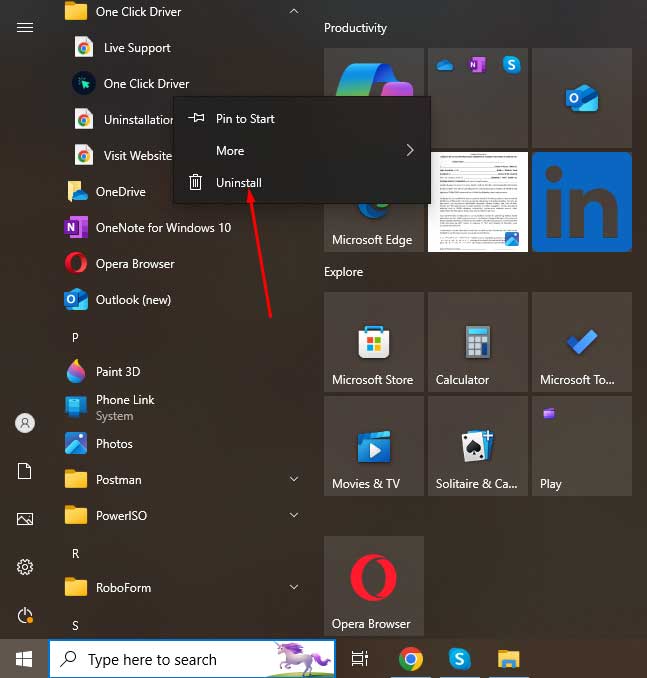Launch Movies & TV tile
Viewport: 647px width, 678px height.
click(373, 448)
